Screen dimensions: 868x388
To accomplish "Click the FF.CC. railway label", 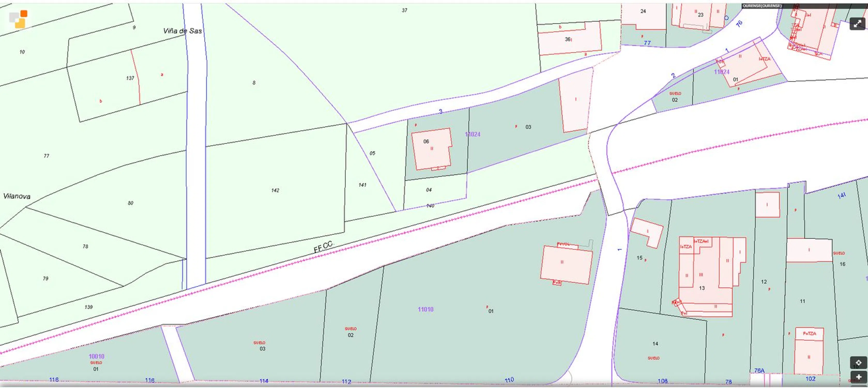I will pos(323,247).
